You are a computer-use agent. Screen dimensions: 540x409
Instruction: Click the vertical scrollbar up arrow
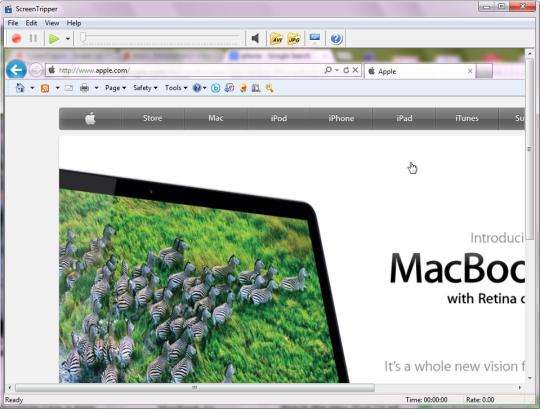[530, 54]
